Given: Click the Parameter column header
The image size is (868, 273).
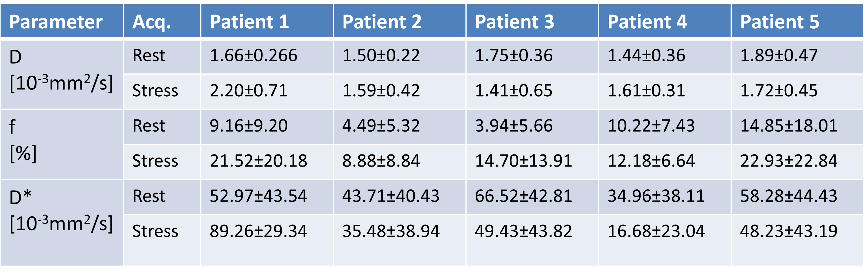Looking at the screenshot, I should tap(56, 22).
